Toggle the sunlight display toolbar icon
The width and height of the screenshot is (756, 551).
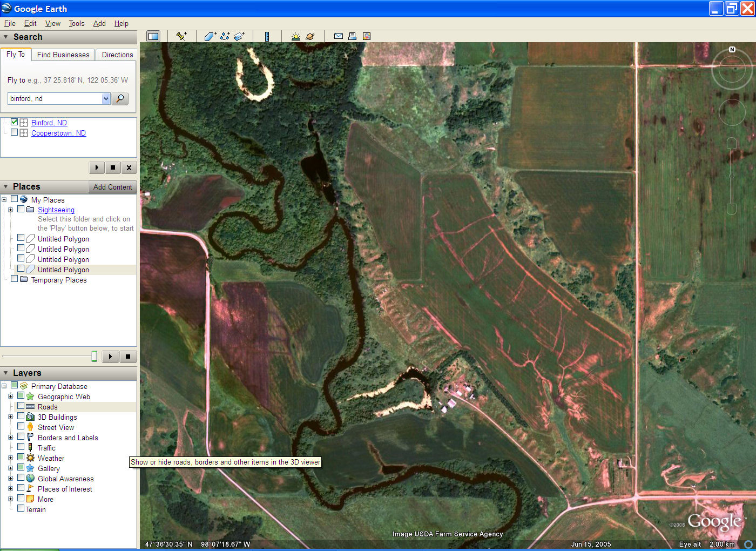coord(295,36)
